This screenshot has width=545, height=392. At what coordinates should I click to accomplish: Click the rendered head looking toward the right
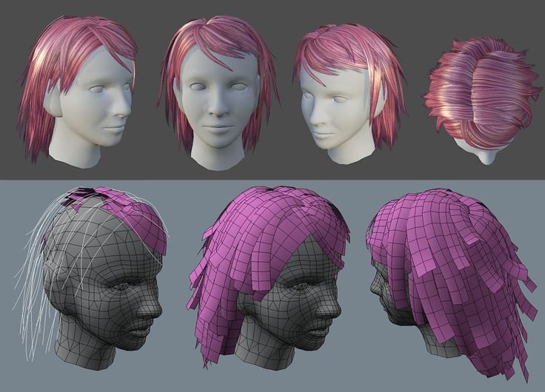(x=78, y=92)
